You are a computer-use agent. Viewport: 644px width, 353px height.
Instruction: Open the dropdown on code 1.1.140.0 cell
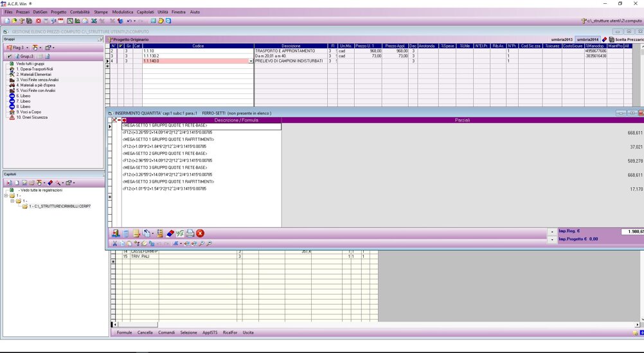click(250, 61)
